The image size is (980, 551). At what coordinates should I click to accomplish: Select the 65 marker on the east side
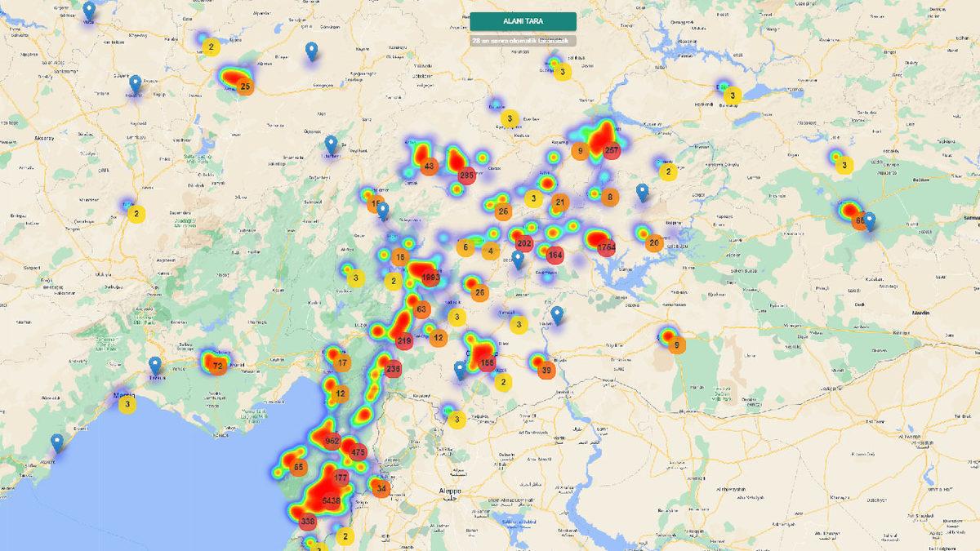(x=860, y=220)
